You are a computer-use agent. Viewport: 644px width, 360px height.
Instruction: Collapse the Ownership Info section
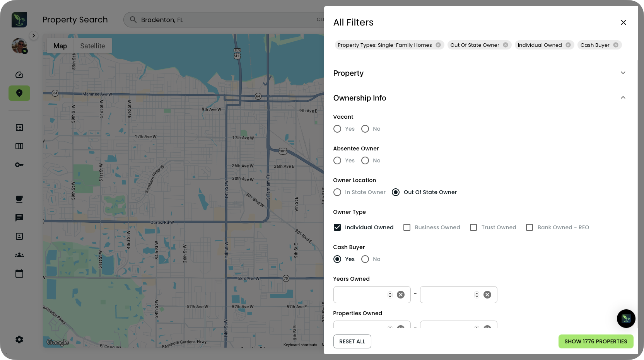coord(623,97)
